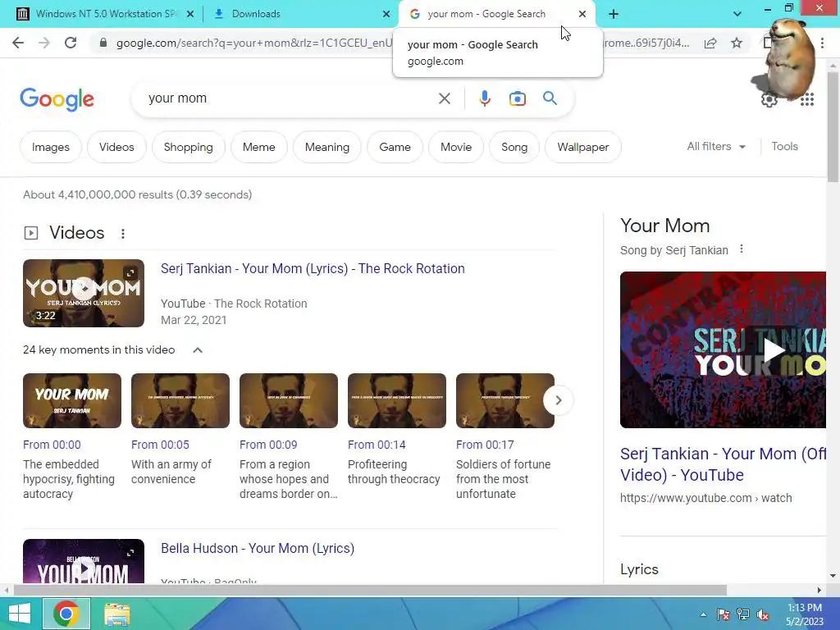
Task: Open Action Center flag tray icon
Action: 724,614
